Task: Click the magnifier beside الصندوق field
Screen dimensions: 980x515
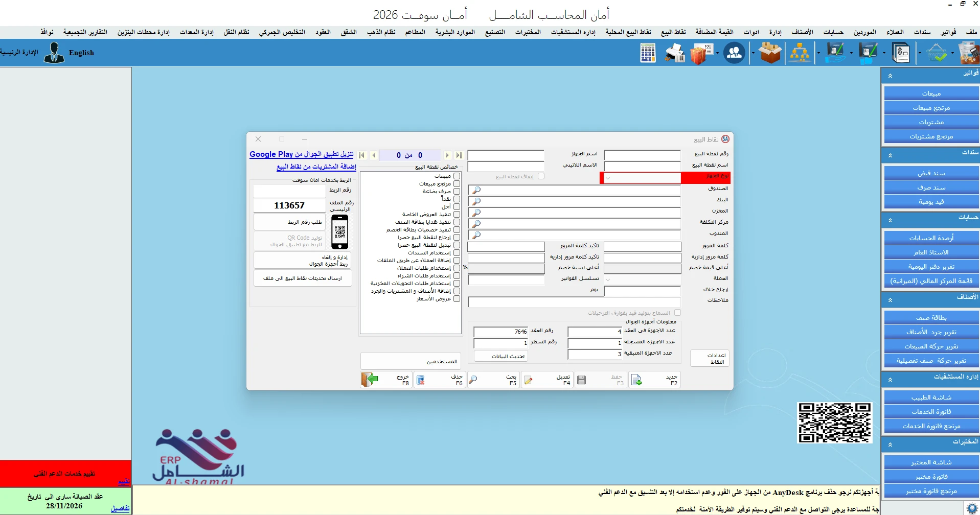Action: pos(476,190)
